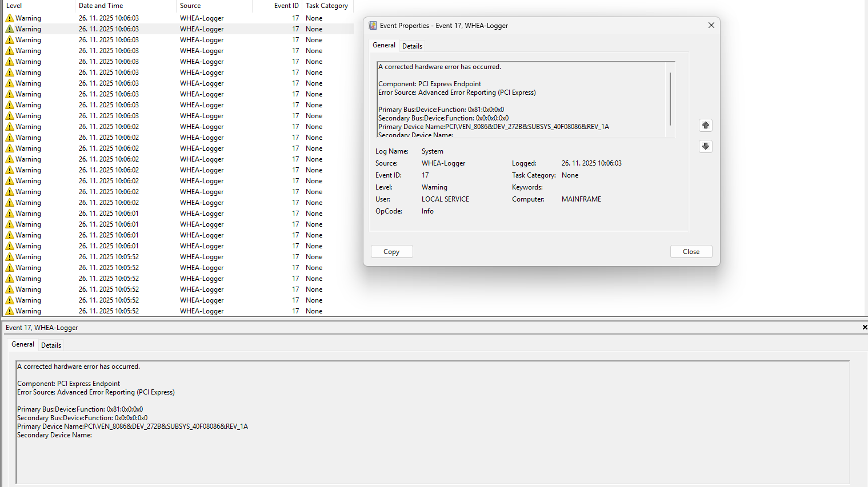Viewport: 868px width, 487px height.
Task: Click the down arrow for next event
Action: 706,147
